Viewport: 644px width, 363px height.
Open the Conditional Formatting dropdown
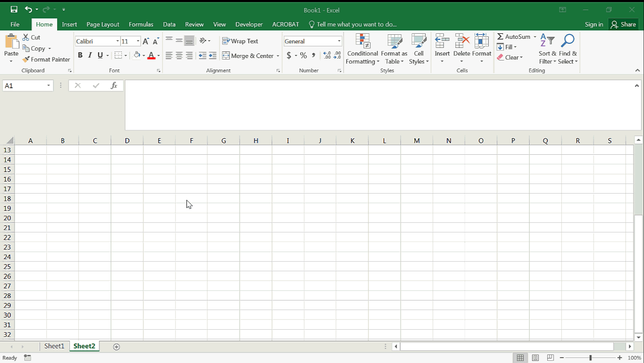[362, 50]
